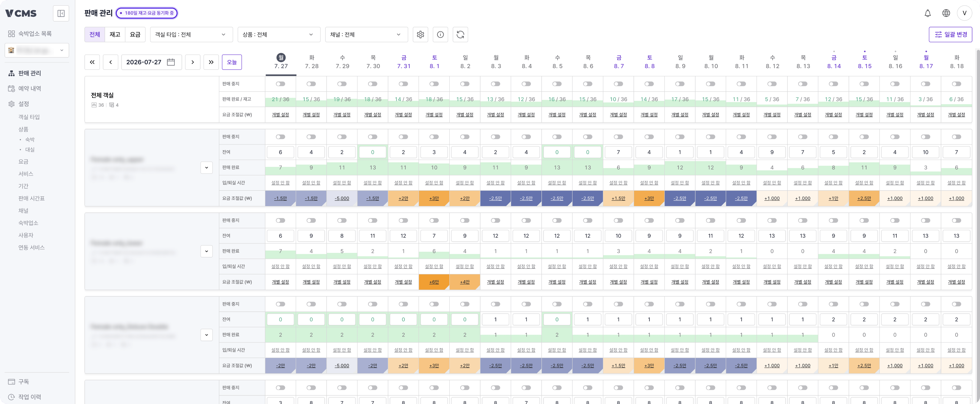Image resolution: width=980 pixels, height=404 pixels.
Task: Expand the first room type row chevron
Action: (206, 168)
